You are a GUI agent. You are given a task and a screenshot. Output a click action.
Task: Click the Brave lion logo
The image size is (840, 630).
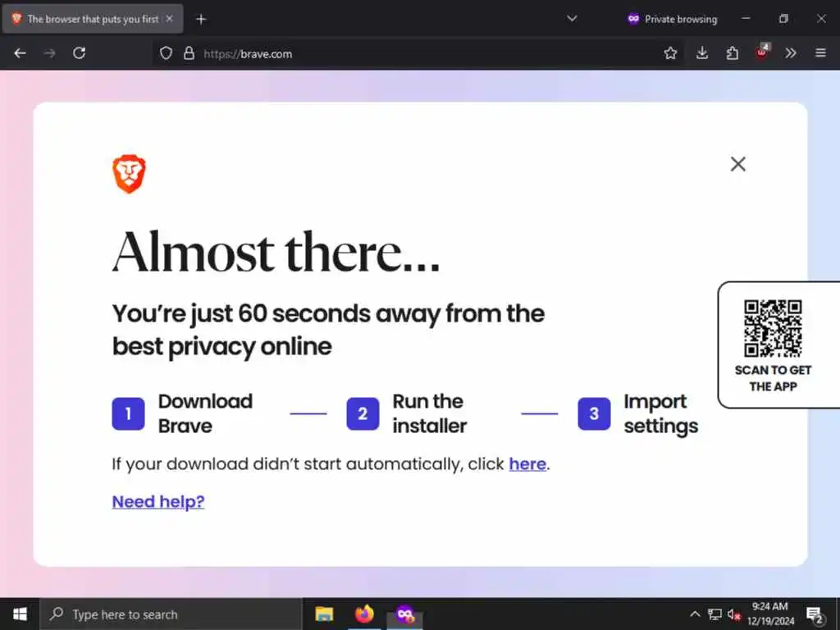click(129, 174)
